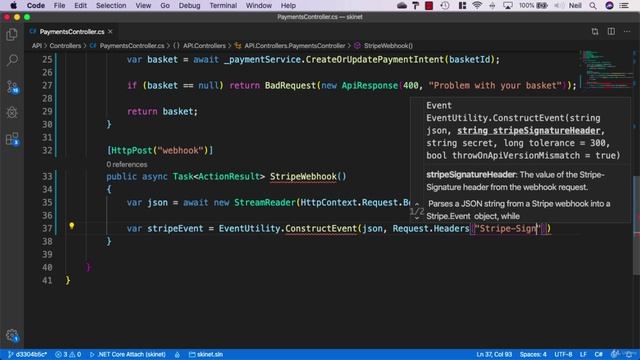
Task: Change language mode C#
Action: click(x=598, y=354)
